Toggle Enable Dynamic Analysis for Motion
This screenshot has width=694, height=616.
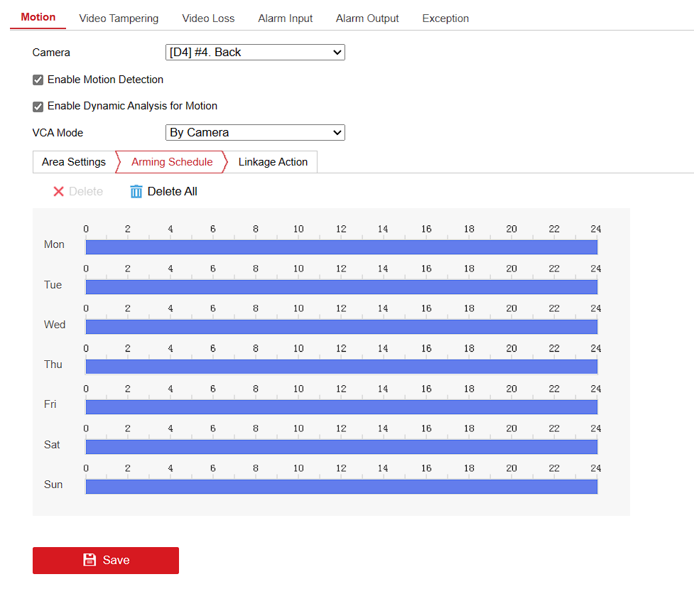pos(38,107)
